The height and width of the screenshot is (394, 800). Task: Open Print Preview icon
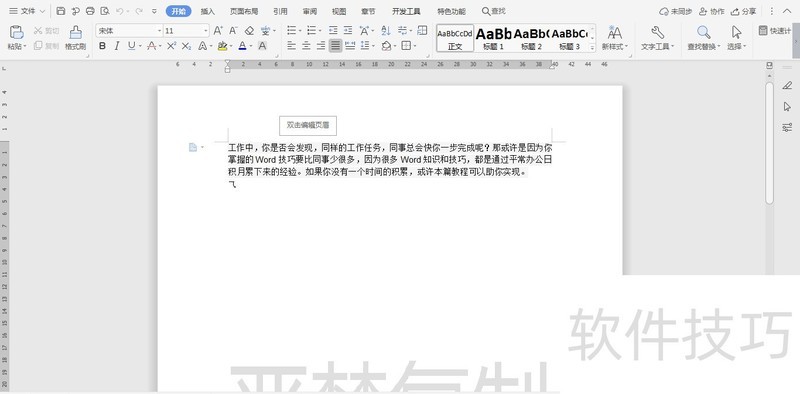pos(105,11)
